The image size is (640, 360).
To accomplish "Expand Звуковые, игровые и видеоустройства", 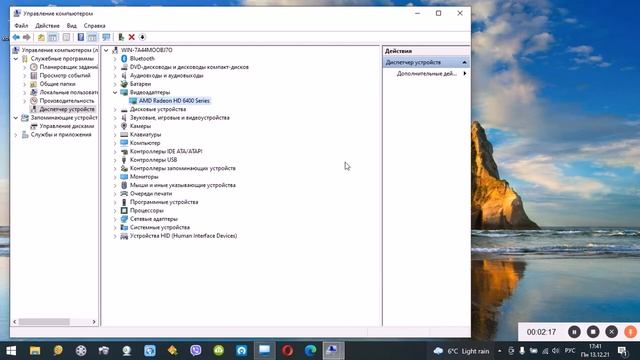I will [x=115, y=118].
